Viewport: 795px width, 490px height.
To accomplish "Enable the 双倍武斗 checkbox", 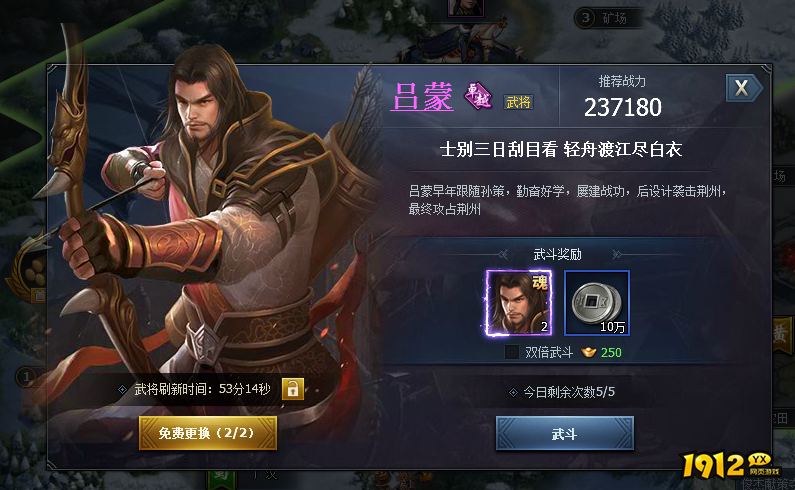I will point(512,352).
